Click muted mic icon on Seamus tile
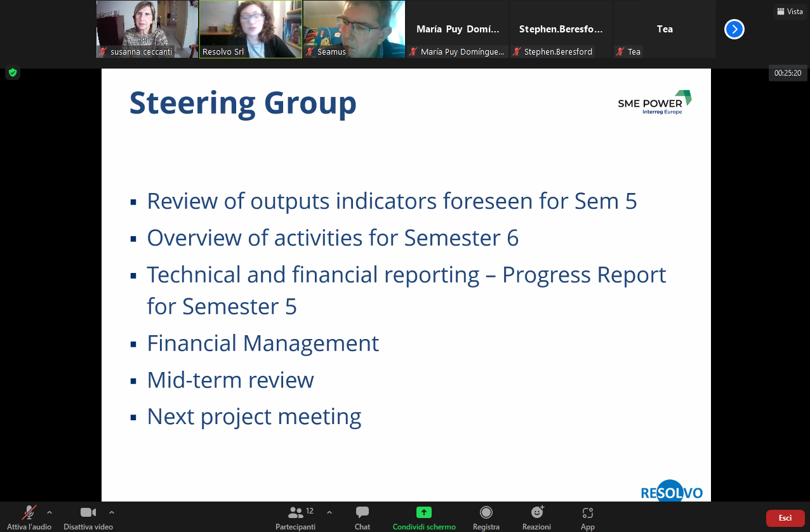 310,52
